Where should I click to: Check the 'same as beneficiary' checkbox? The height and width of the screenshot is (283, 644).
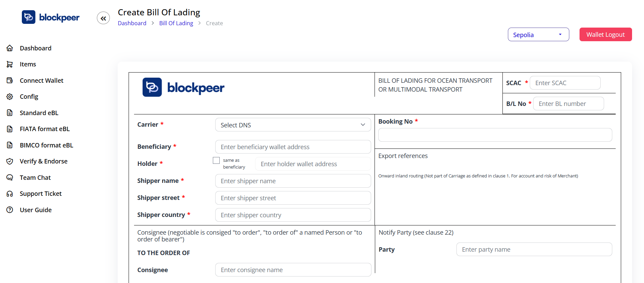(216, 160)
